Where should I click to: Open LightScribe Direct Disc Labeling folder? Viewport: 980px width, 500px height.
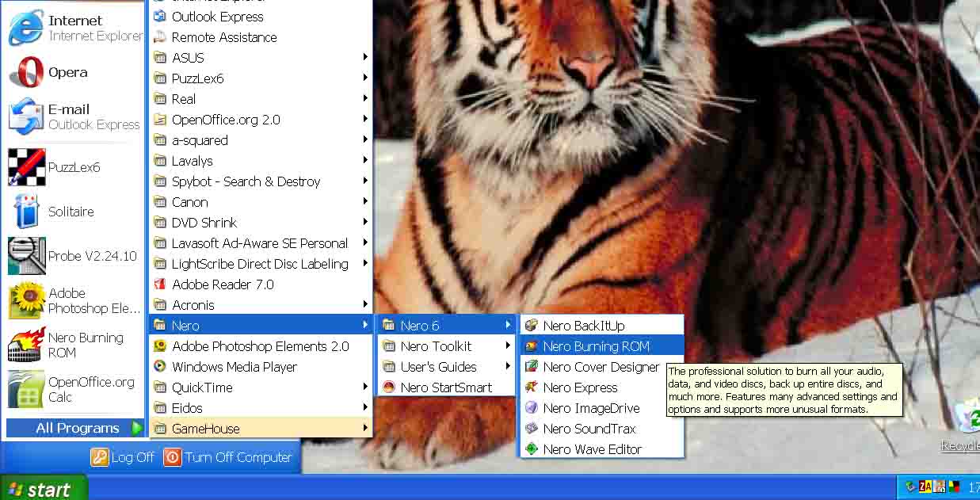261,264
